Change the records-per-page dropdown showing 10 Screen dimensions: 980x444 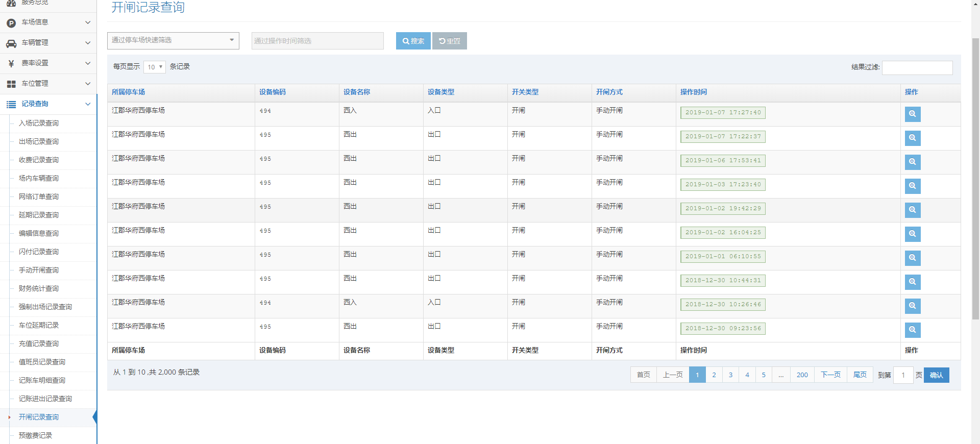(x=154, y=67)
